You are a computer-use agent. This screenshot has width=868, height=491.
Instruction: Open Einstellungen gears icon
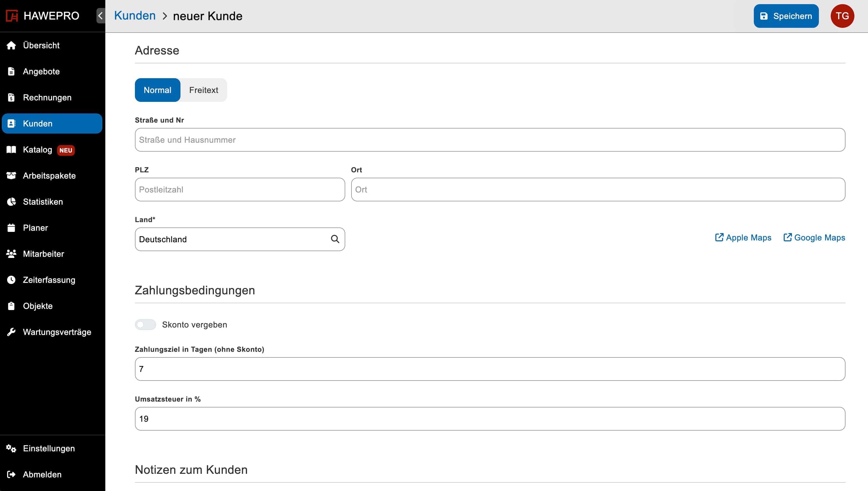pyautogui.click(x=11, y=449)
